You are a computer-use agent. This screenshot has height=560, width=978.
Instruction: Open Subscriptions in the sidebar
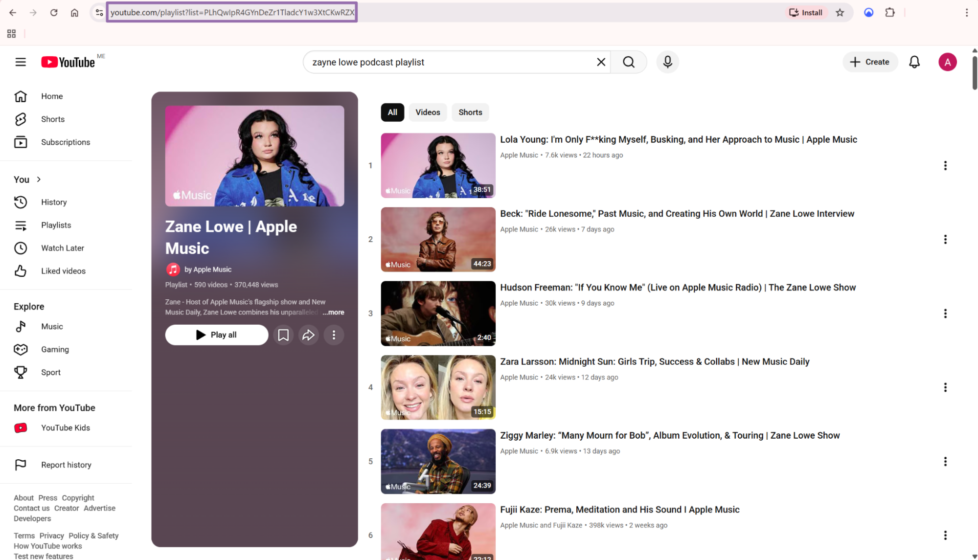tap(66, 142)
